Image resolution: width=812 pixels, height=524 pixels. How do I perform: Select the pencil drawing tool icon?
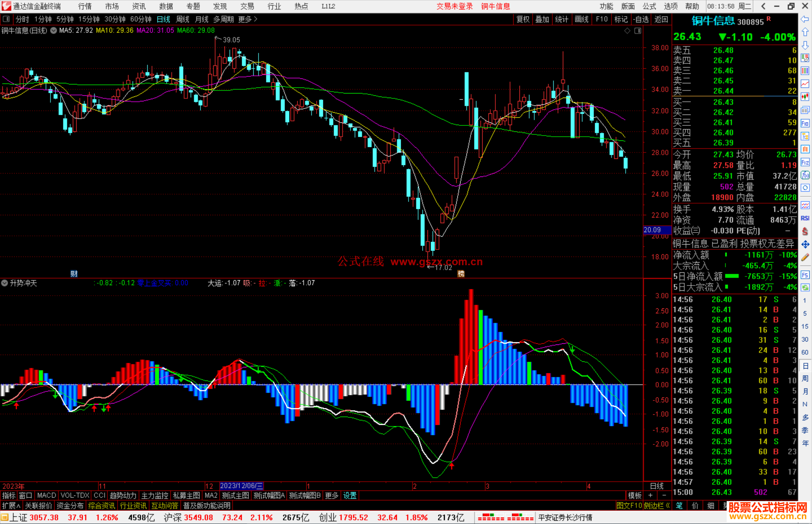pyautogui.click(x=805, y=258)
